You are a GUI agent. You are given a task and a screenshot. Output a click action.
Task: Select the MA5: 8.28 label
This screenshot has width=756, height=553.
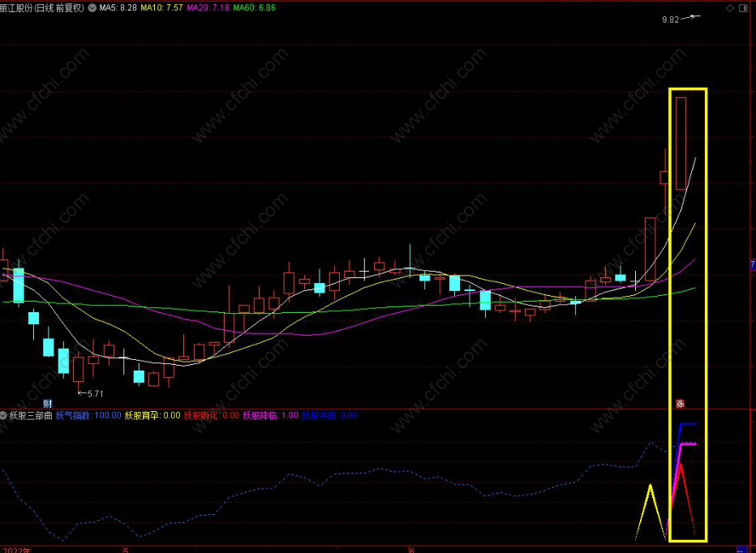point(118,8)
